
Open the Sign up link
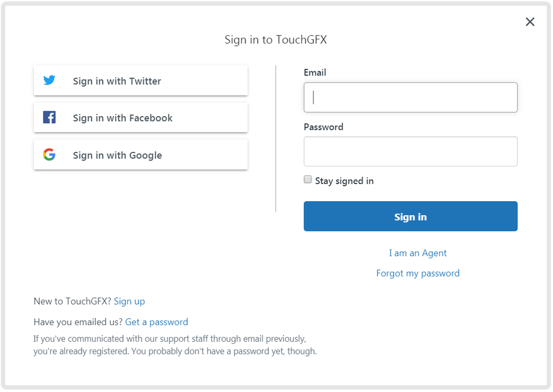coord(129,302)
